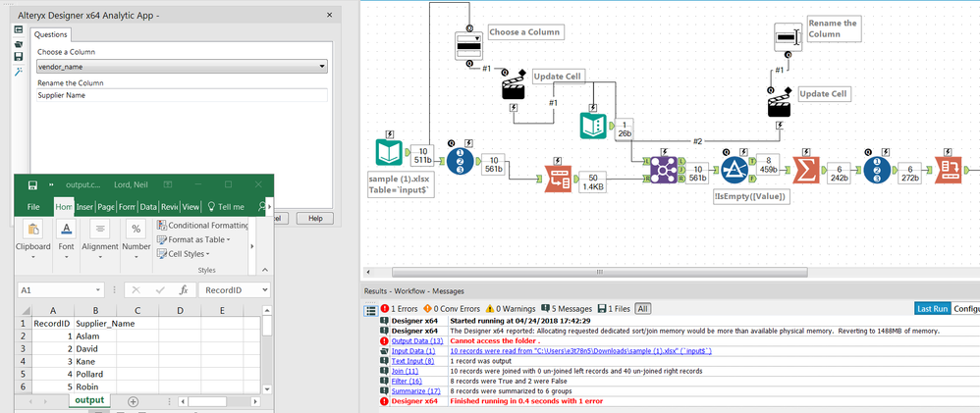This screenshot has height=413, width=980.
Task: Click the Excel Share person icon
Action: click(261, 207)
